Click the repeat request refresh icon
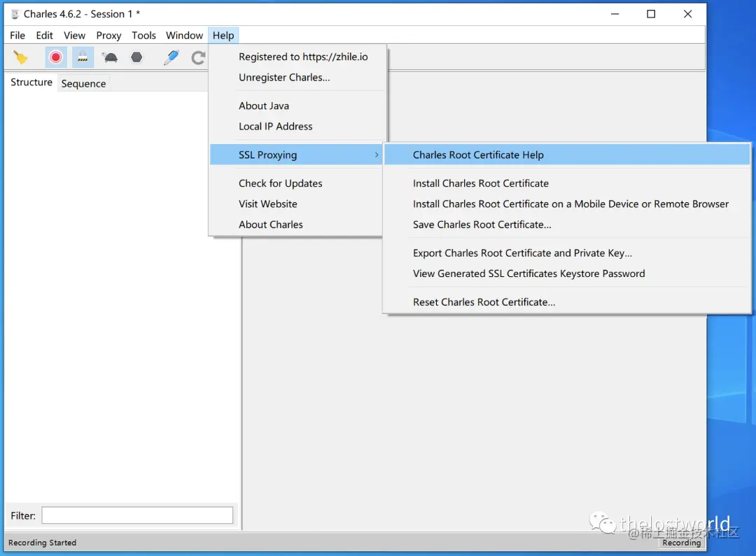Viewport: 756px width, 556px height. point(198,58)
